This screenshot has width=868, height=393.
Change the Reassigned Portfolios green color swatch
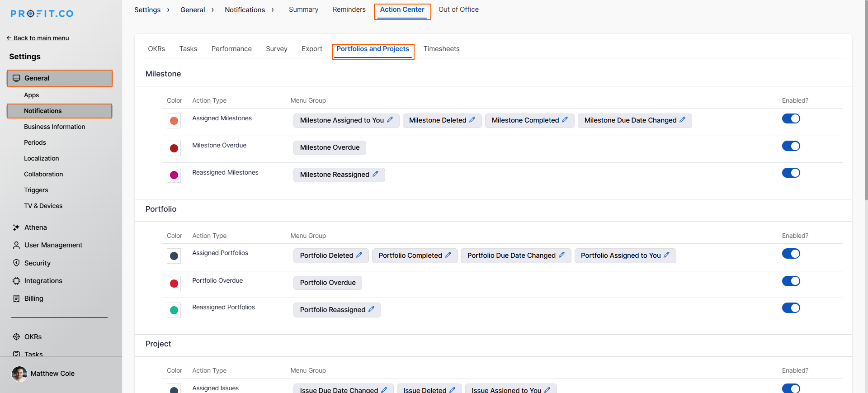tap(174, 310)
